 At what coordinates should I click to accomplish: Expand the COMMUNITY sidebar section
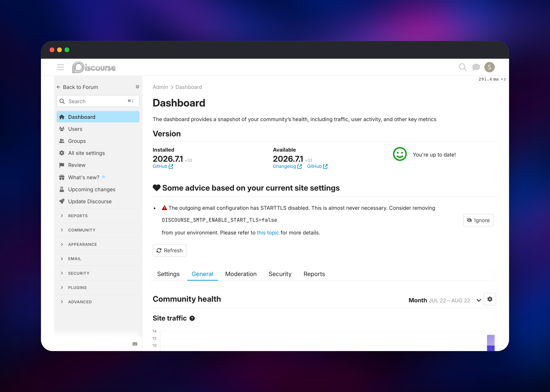(98, 230)
